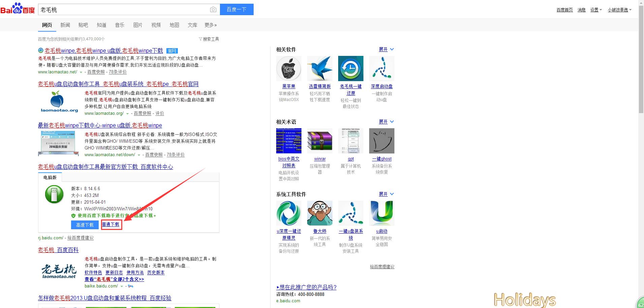Select the 迅雷精简版 software icon
The image size is (644, 308).
319,68
